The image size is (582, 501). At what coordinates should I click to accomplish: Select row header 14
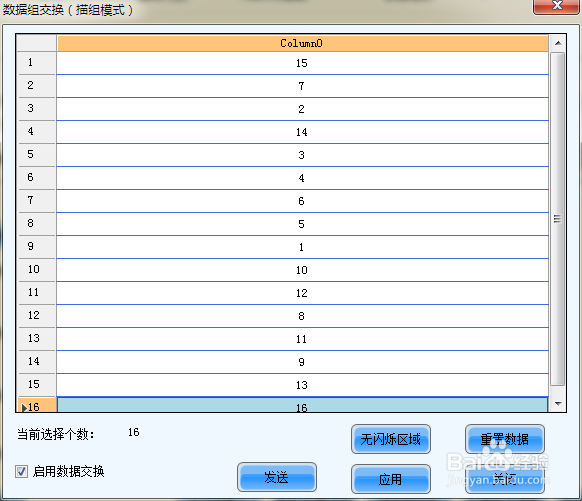(37, 362)
